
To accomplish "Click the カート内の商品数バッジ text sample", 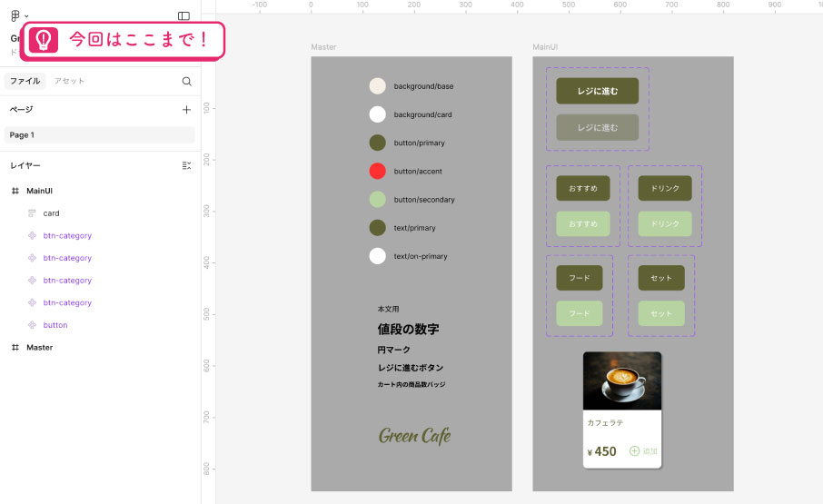I will pyautogui.click(x=411, y=384).
